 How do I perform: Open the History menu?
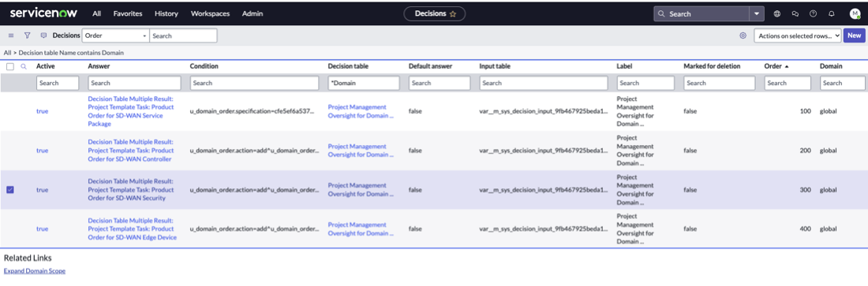pyautogui.click(x=166, y=14)
